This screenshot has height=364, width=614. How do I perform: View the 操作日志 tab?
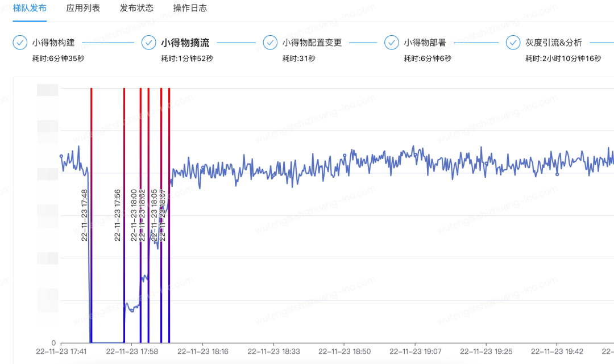[x=190, y=8]
